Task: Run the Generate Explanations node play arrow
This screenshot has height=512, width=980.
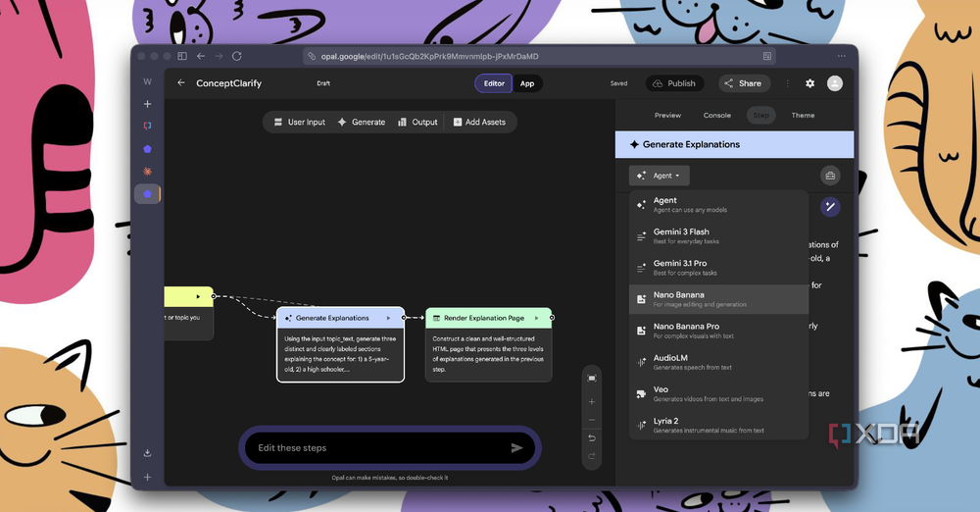Action: 388,318
